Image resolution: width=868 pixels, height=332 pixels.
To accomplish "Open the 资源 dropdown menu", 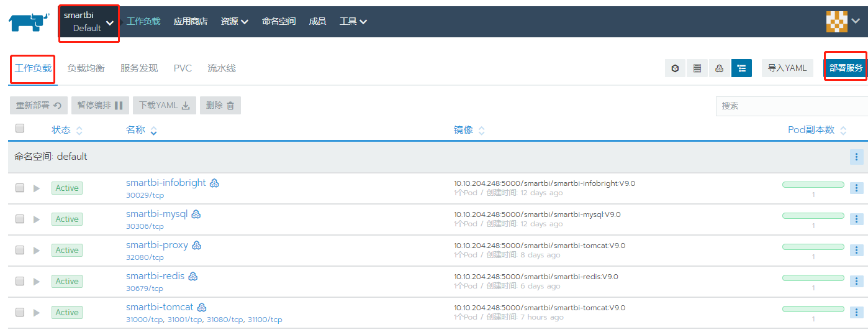I will 234,21.
